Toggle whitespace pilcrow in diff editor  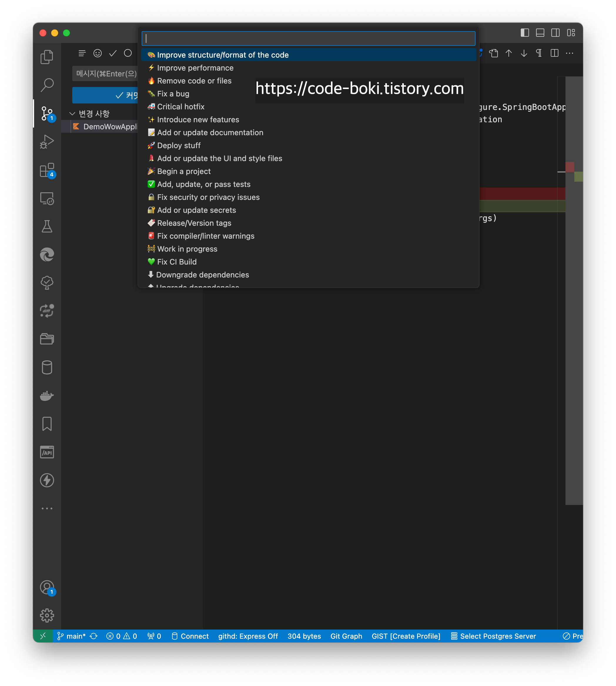tap(539, 53)
